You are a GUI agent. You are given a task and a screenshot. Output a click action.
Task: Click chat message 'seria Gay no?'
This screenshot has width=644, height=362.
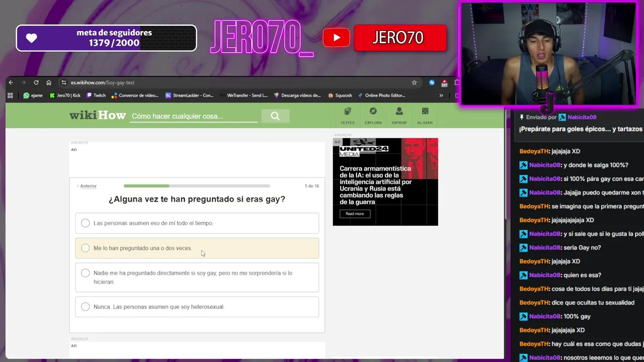pos(582,247)
